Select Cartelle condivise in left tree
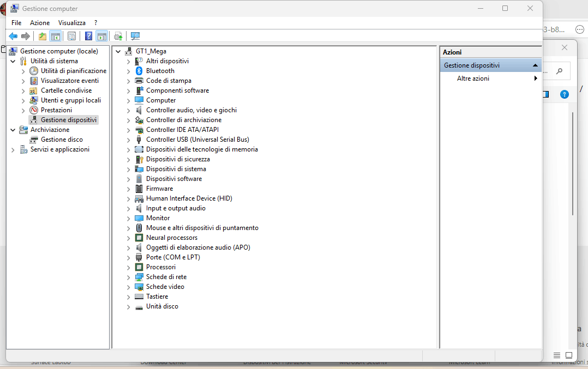 click(x=66, y=90)
